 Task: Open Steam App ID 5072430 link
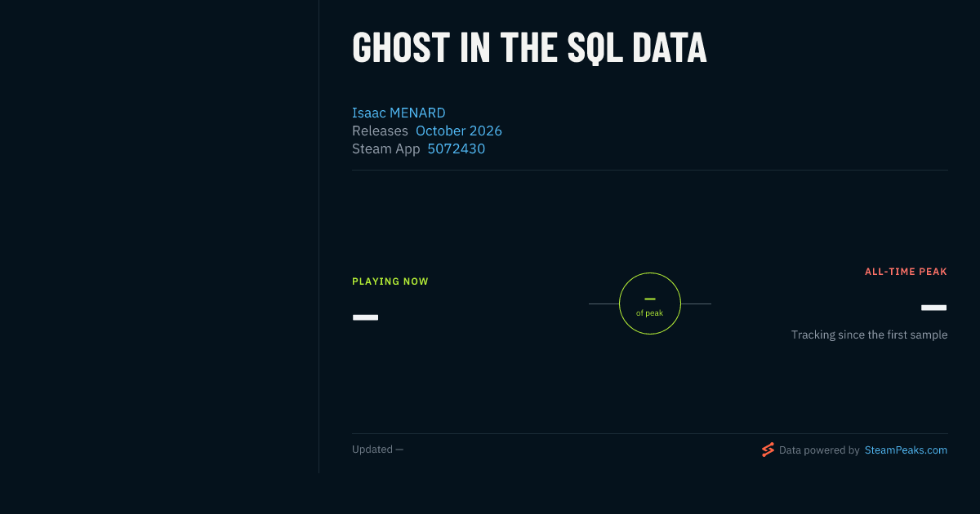click(x=457, y=148)
